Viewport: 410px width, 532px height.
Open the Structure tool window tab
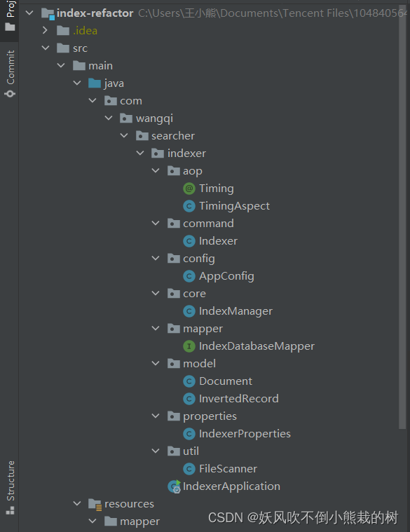click(11, 487)
